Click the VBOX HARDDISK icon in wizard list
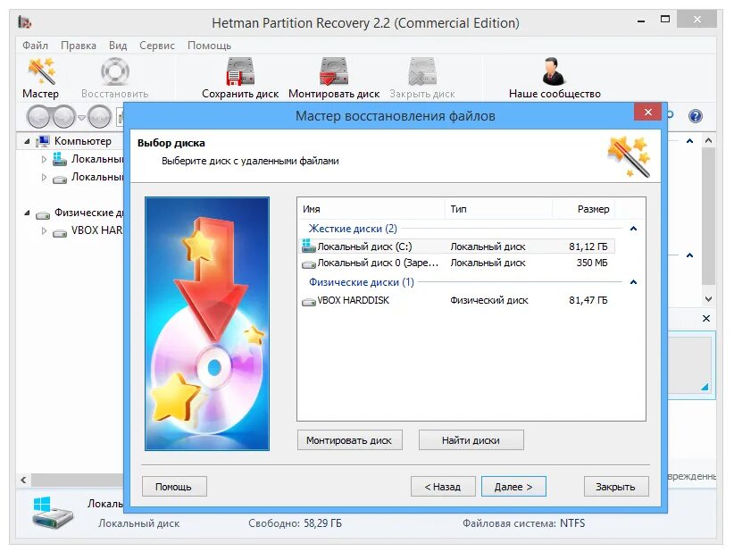Image resolution: width=734 pixels, height=560 pixels. 308,301
